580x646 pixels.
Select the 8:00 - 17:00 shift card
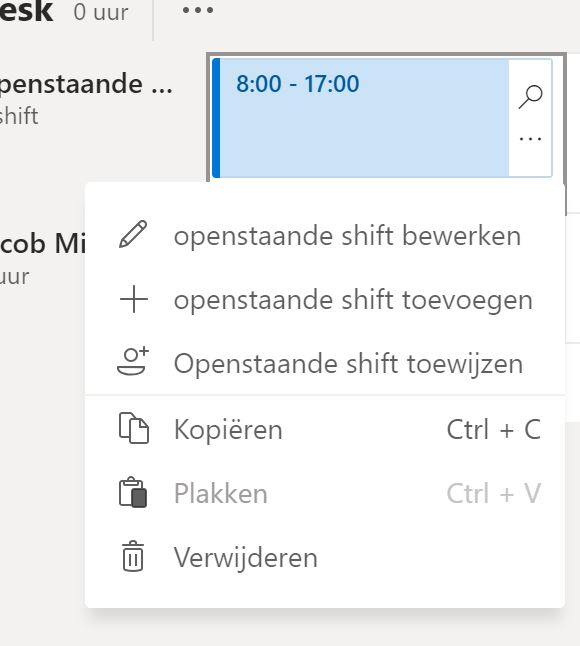point(381,118)
